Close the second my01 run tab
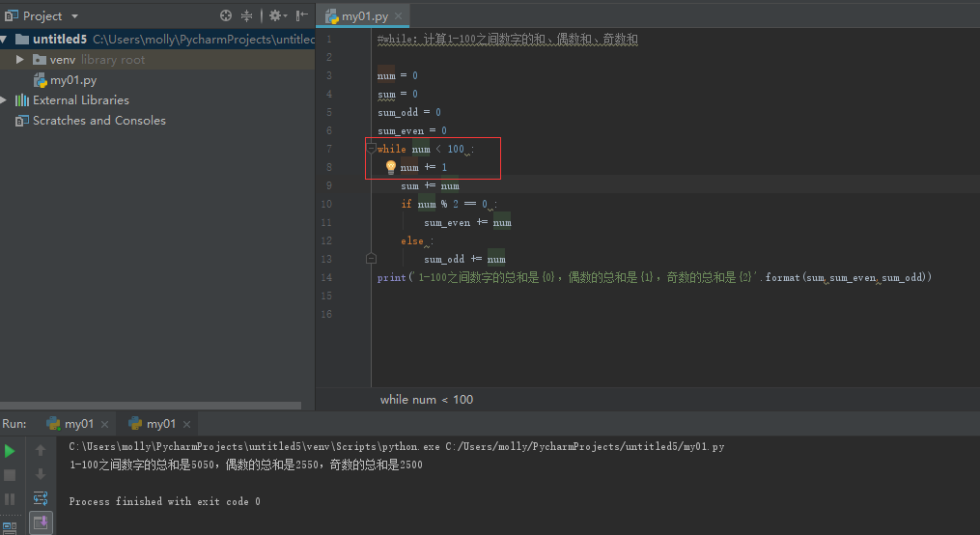The height and width of the screenshot is (535, 980). pos(186,424)
